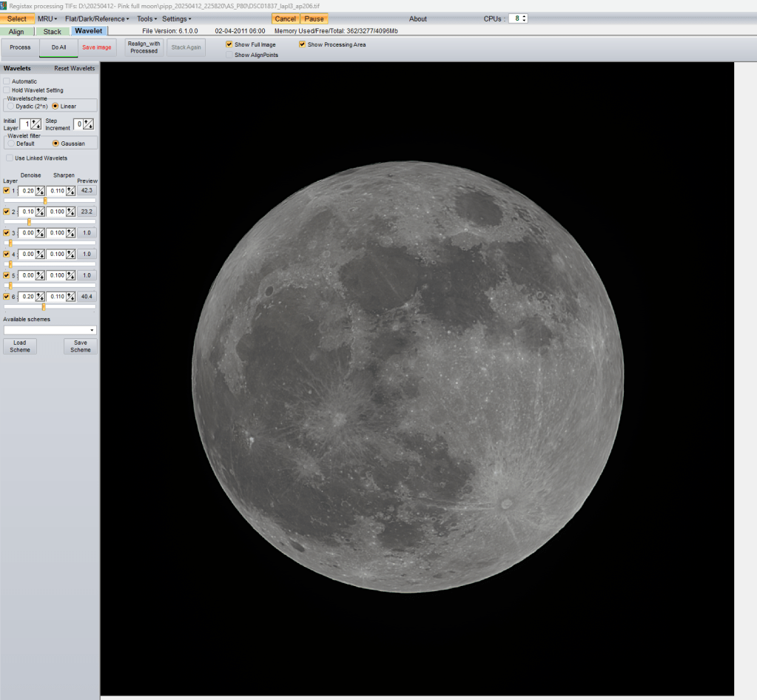The height and width of the screenshot is (700, 757).
Task: Open the MRU dropdown menu
Action: [x=47, y=18]
